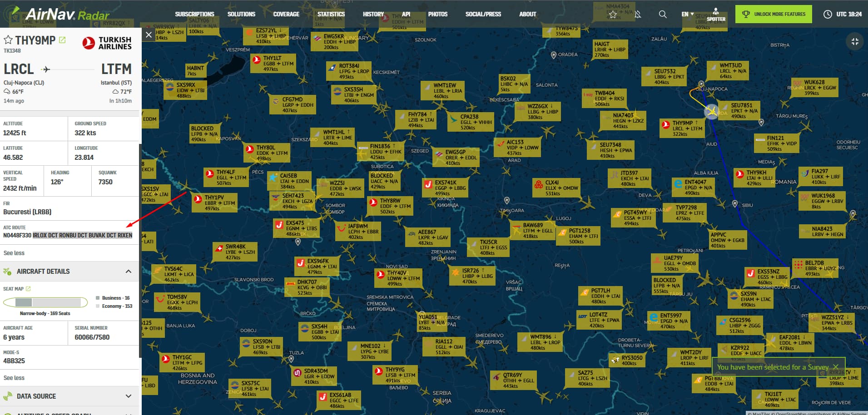Click the squawk value 7350
Viewport: 868px width, 415px height.
tap(105, 182)
